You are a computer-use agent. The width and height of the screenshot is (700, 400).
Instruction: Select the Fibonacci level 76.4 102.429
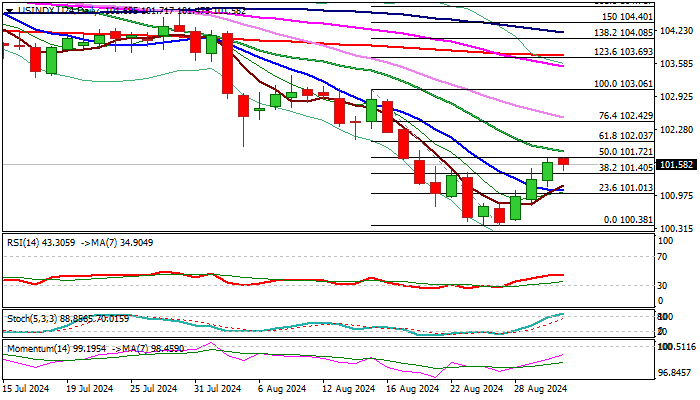click(626, 116)
